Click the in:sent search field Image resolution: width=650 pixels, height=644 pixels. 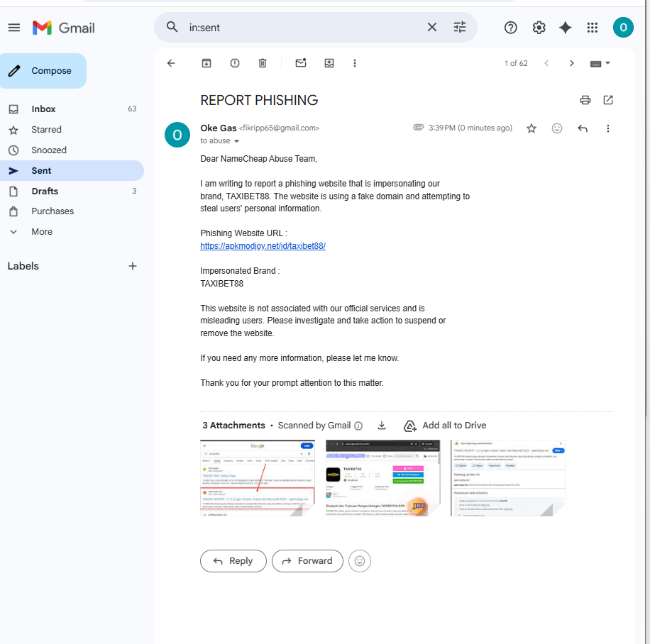[302, 28]
